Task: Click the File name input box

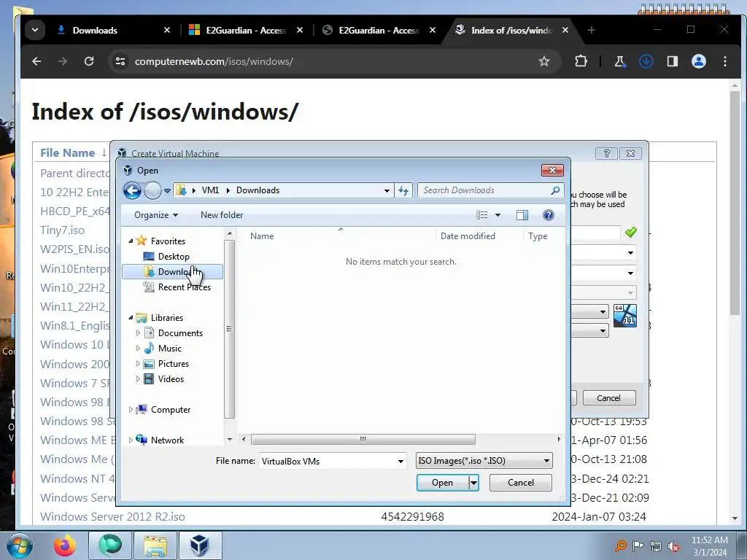Action: 328,462
